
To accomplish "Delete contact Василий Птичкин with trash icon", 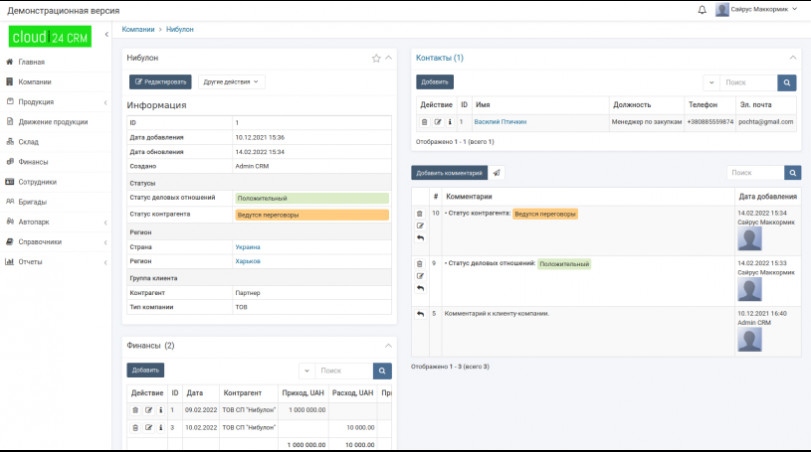I will pos(424,122).
